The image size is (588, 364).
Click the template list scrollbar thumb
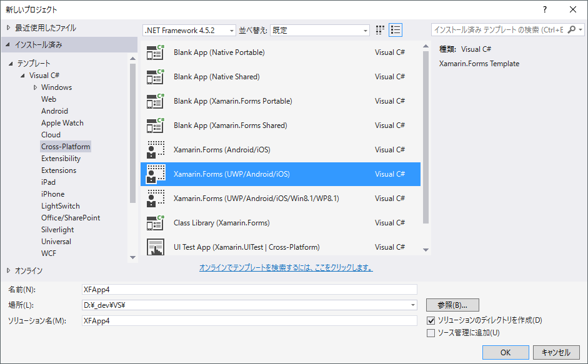coord(426,137)
